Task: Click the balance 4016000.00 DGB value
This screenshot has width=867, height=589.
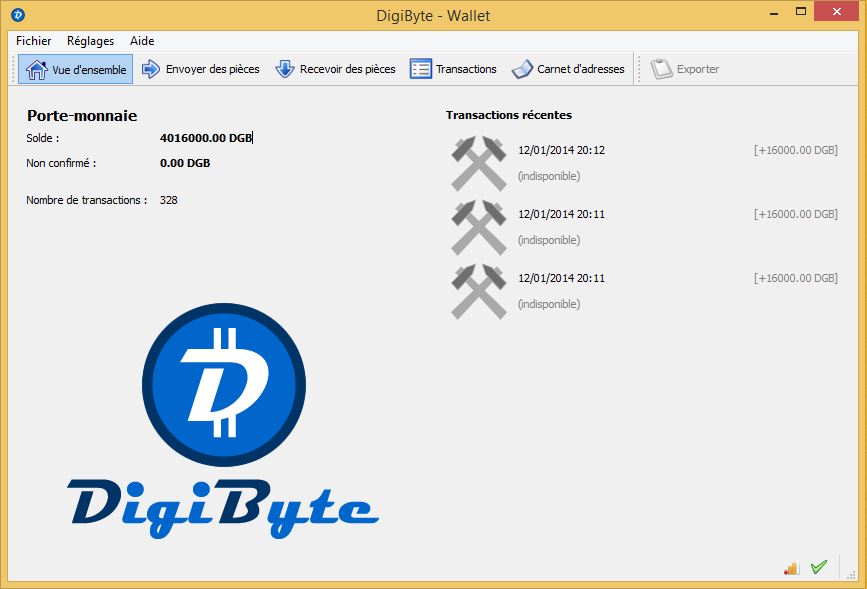Action: [206, 138]
